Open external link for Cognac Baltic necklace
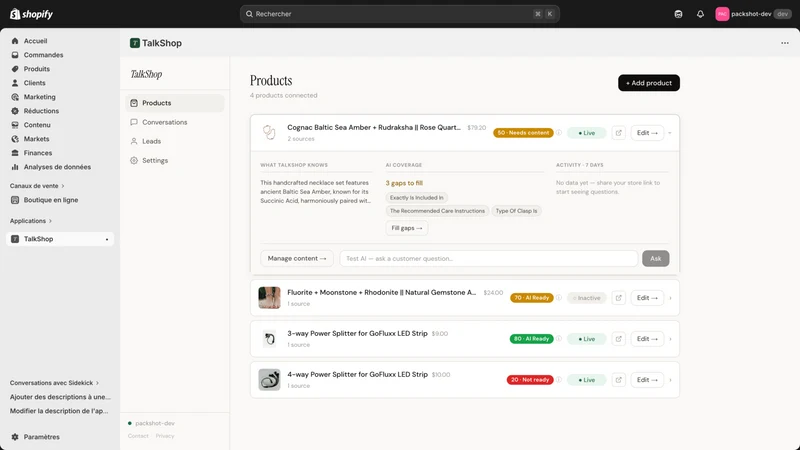 618,133
